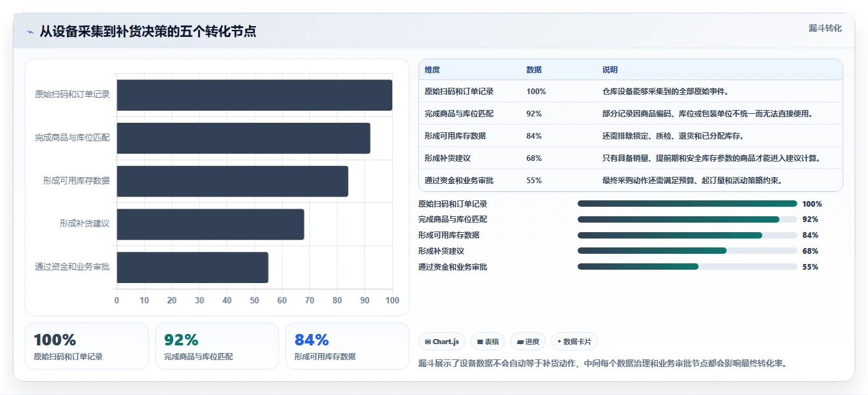The width and height of the screenshot is (868, 395).
Task: Click the 维度 table column header
Action: [432, 70]
